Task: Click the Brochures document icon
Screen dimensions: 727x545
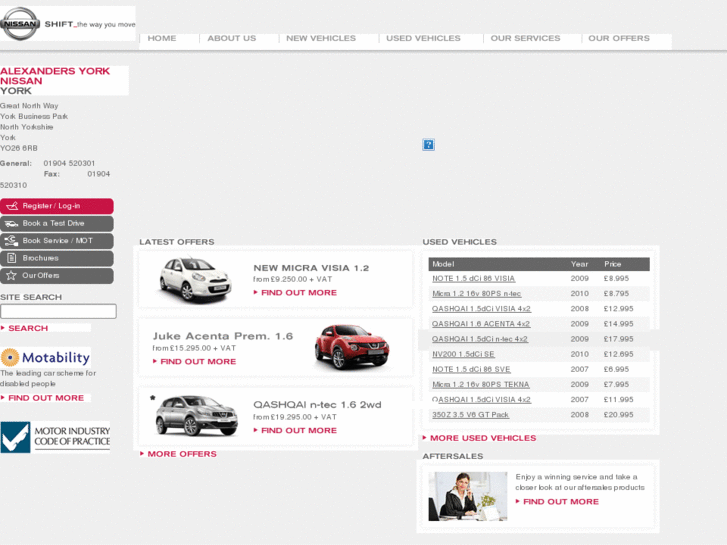Action: 12,258
